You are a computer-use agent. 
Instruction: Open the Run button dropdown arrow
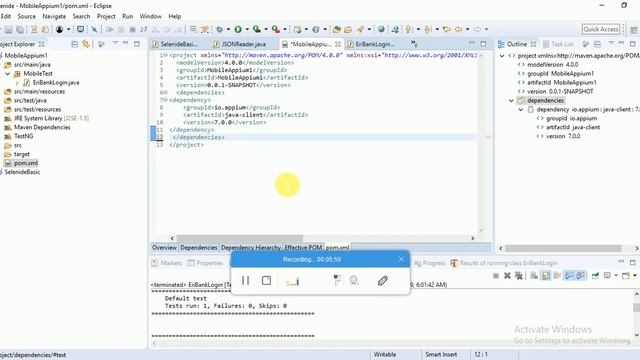point(247,29)
